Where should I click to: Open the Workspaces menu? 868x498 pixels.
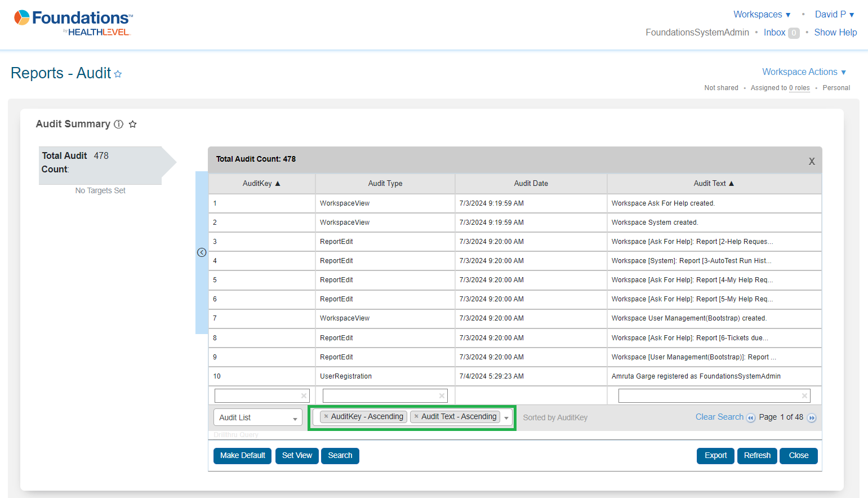click(762, 15)
